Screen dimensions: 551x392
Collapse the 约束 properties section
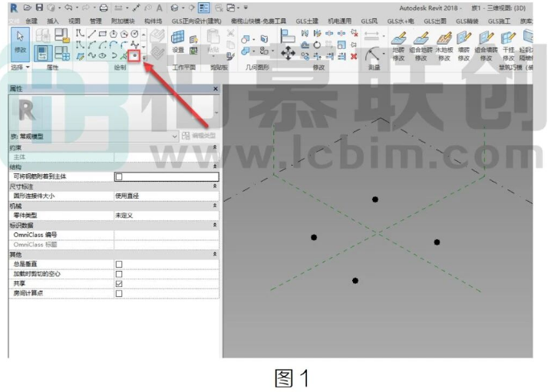215,147
